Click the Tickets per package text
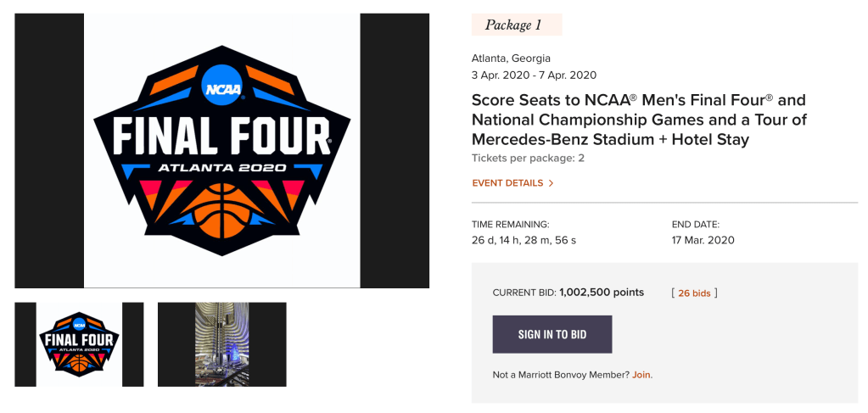Image resolution: width=868 pixels, height=413 pixels. [x=528, y=159]
